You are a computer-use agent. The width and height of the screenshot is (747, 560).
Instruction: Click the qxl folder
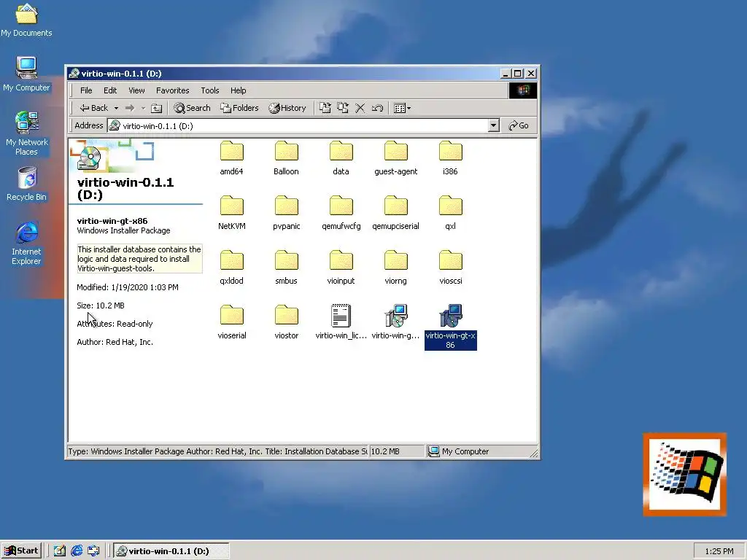[x=450, y=213]
